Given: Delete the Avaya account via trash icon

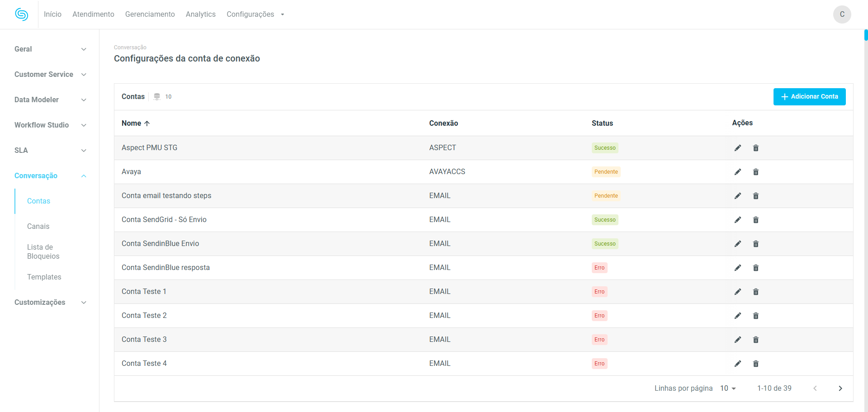Looking at the screenshot, I should pos(755,172).
